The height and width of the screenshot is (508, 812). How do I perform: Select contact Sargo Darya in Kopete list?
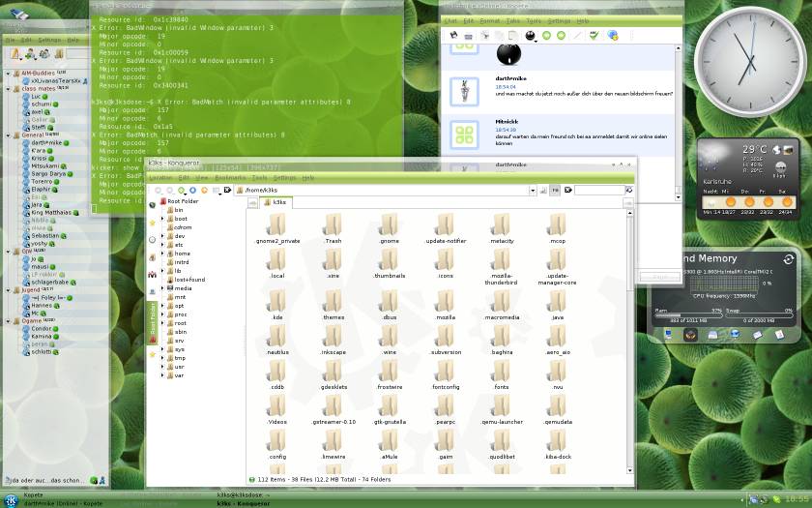[48, 174]
